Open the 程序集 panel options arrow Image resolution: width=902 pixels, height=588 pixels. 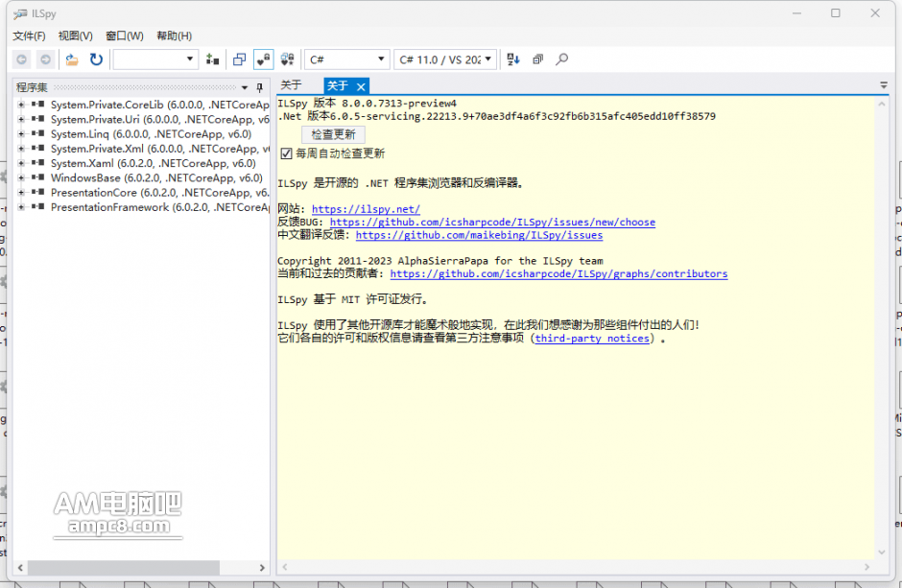coord(245,87)
